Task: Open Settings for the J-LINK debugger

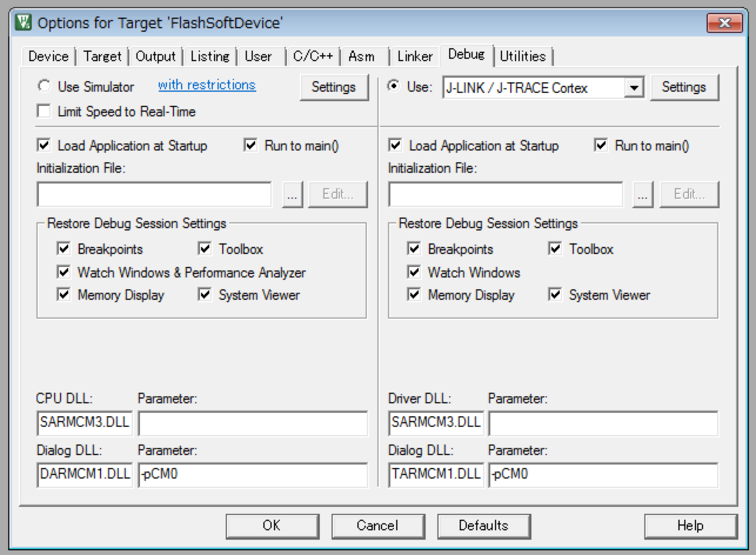Action: pyautogui.click(x=684, y=88)
